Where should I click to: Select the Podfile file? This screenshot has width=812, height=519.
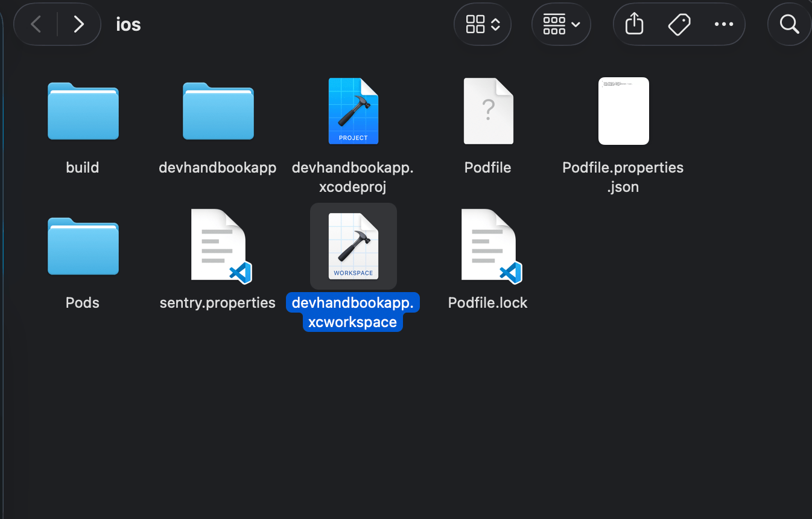click(488, 110)
